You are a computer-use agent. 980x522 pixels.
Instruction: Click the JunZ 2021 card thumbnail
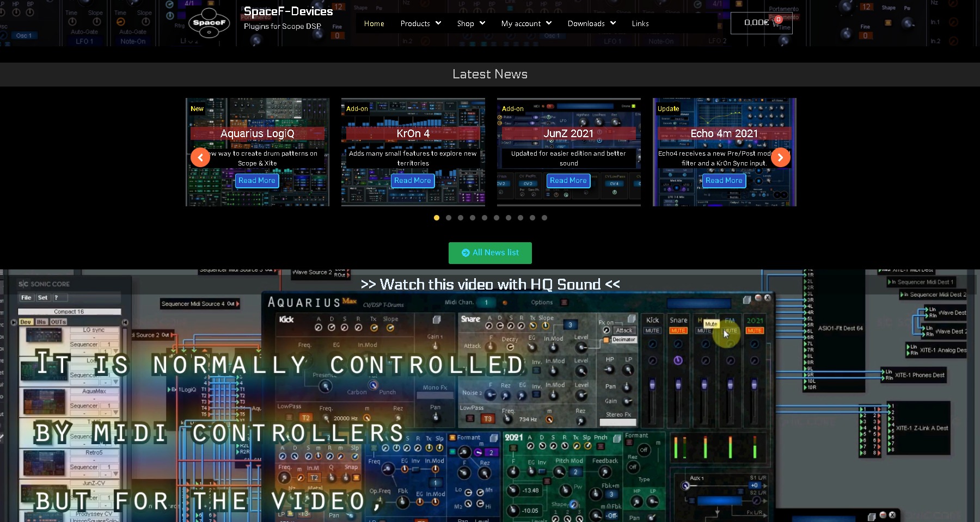click(x=569, y=152)
